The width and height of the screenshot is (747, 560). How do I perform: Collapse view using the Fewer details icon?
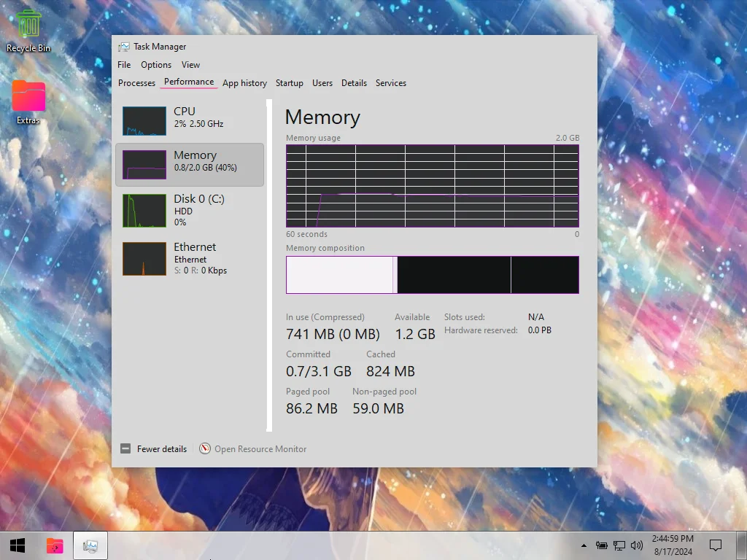[x=125, y=448]
